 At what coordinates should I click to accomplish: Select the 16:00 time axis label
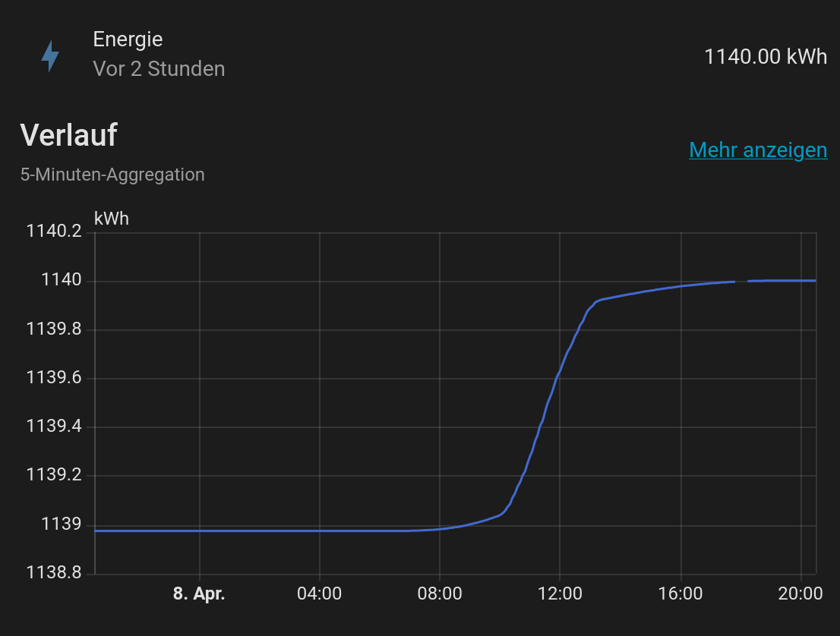pos(681,593)
